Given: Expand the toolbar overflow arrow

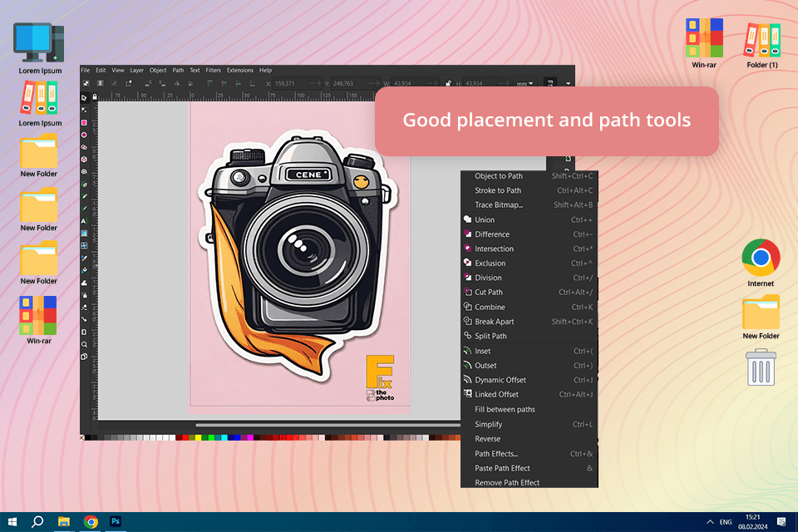Looking at the screenshot, I should [568, 83].
